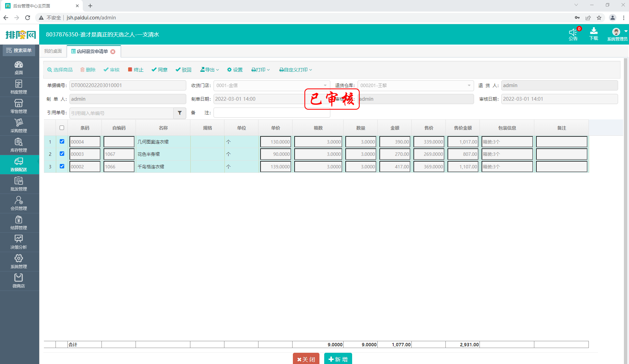
Task: Click the 搜索菜单 search menu button
Action: (x=19, y=50)
